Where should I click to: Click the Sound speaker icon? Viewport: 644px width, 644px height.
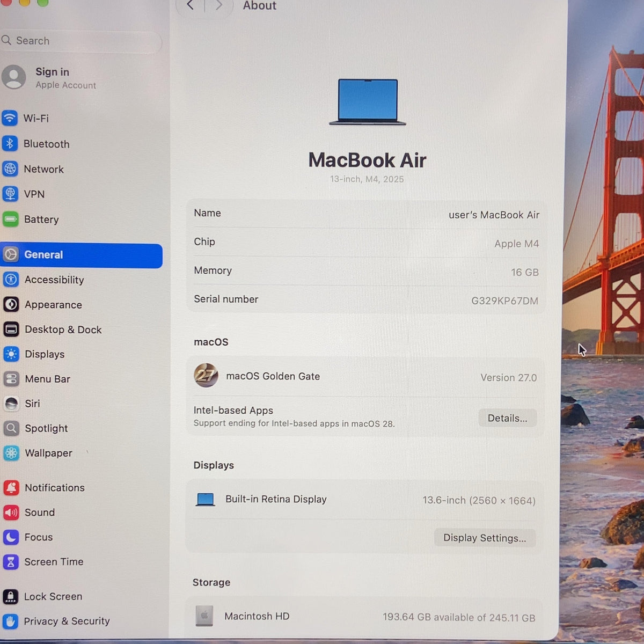click(11, 512)
